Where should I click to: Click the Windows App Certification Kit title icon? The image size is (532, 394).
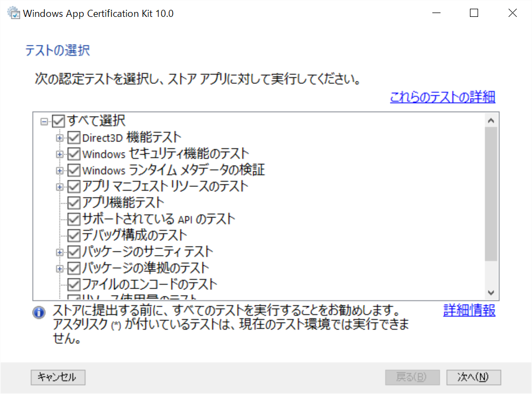click(14, 13)
